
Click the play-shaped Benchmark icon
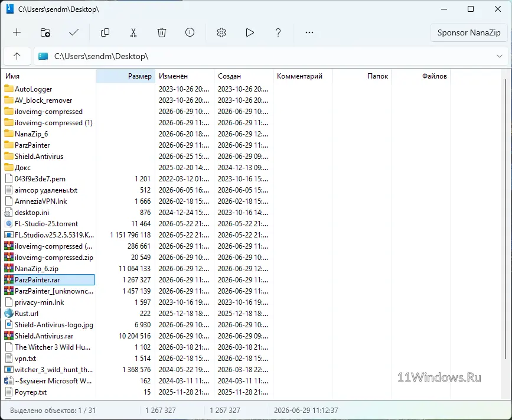(x=250, y=32)
